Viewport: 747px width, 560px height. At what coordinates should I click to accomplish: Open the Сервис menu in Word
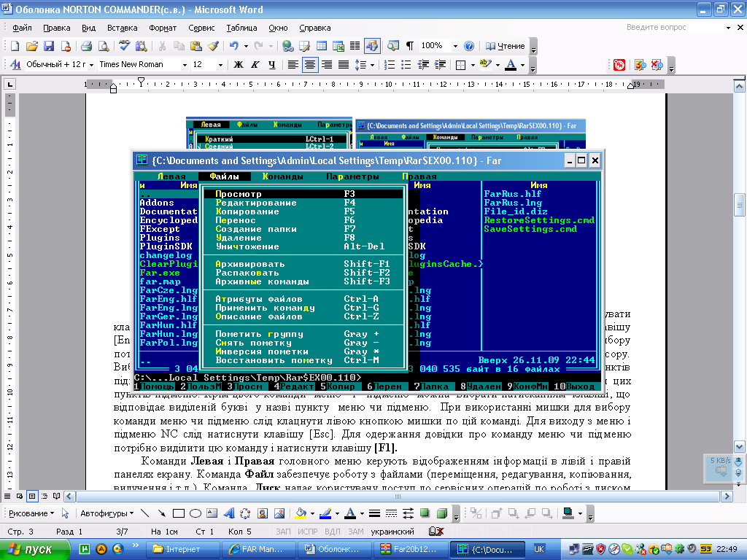pyautogui.click(x=201, y=28)
